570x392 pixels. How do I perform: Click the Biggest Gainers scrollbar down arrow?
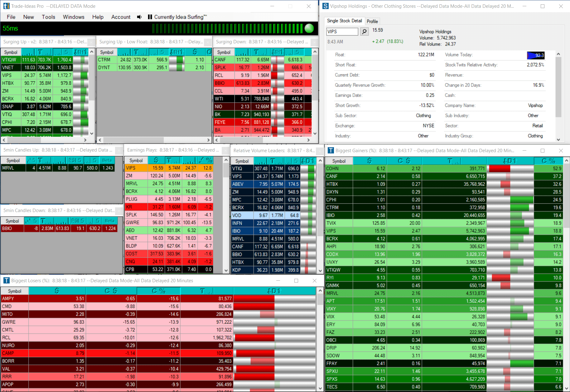567,388
